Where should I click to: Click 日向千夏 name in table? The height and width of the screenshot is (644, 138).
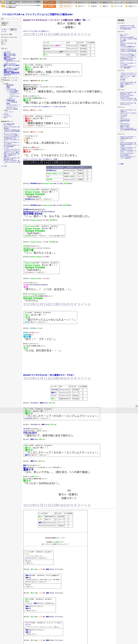point(49,179)
